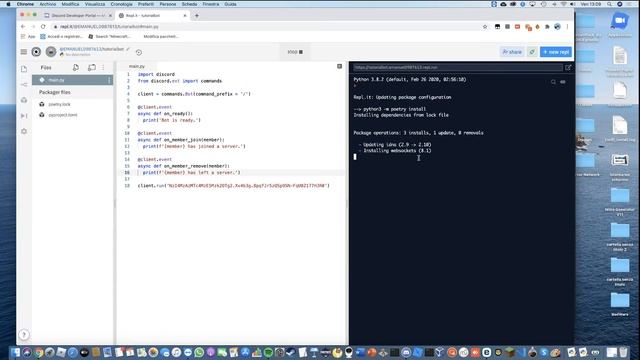640x360 pixels.
Task: Click on line 18 client.run code
Action: pyautogui.click(x=233, y=186)
